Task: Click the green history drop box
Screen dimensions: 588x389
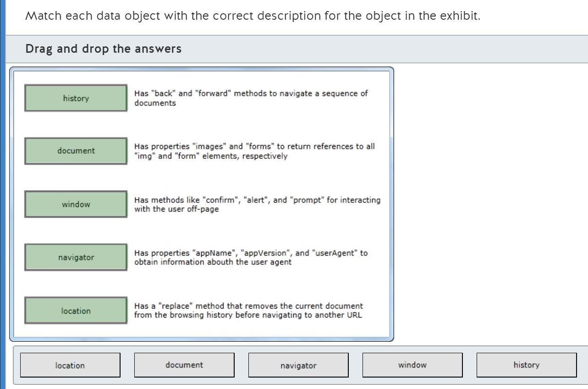Action: (76, 98)
